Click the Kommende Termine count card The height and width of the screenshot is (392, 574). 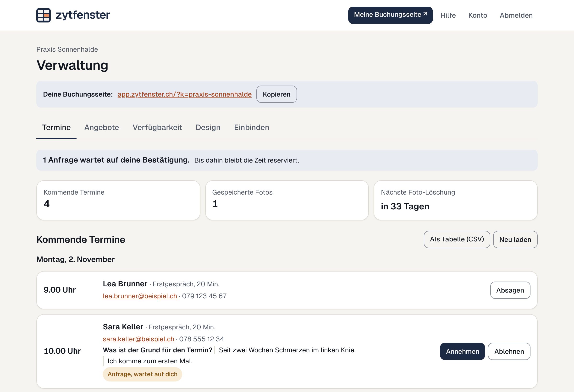[118, 200]
